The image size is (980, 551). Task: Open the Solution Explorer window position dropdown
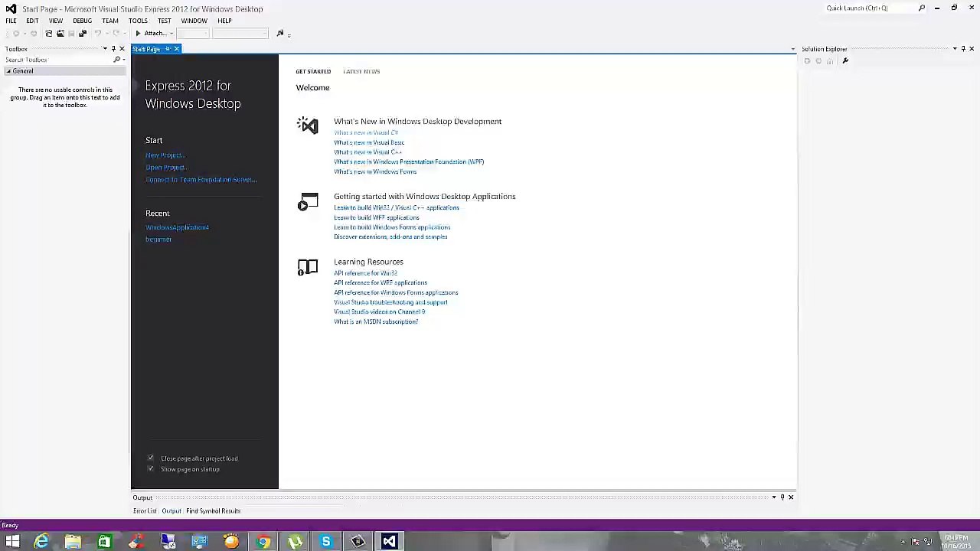[955, 49]
